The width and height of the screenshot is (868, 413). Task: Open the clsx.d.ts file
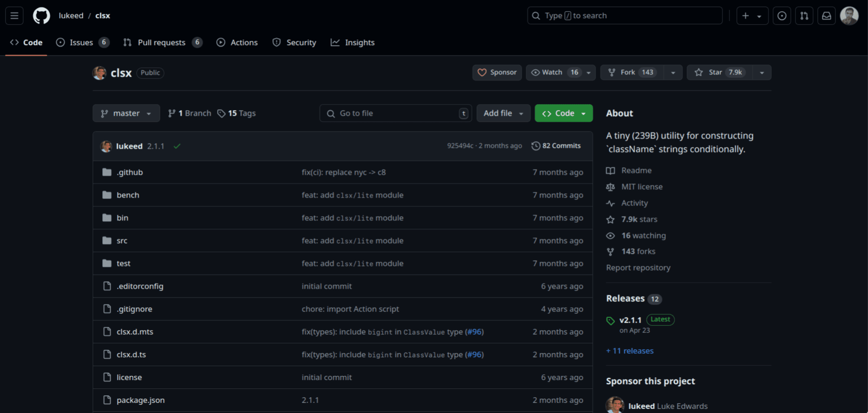coord(131,354)
